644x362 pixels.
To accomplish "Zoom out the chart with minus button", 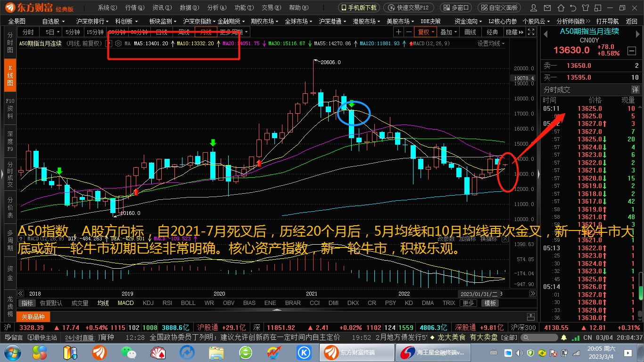I will [x=409, y=32].
